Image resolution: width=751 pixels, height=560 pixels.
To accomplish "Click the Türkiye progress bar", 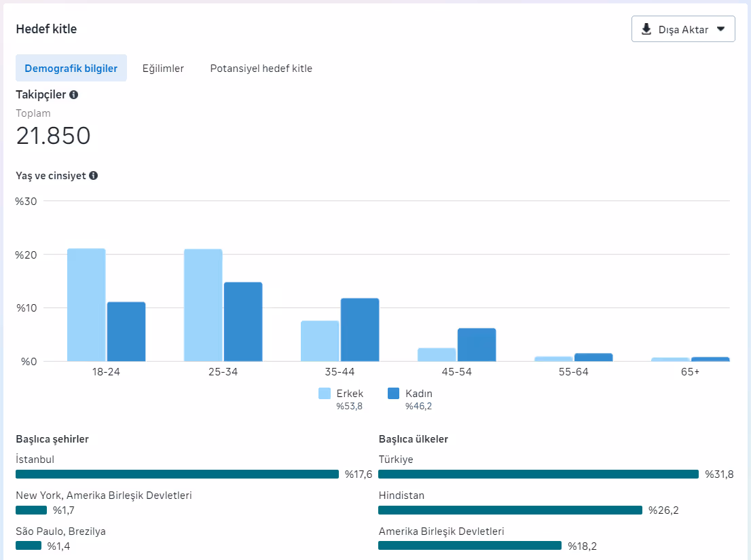I will pos(538,474).
